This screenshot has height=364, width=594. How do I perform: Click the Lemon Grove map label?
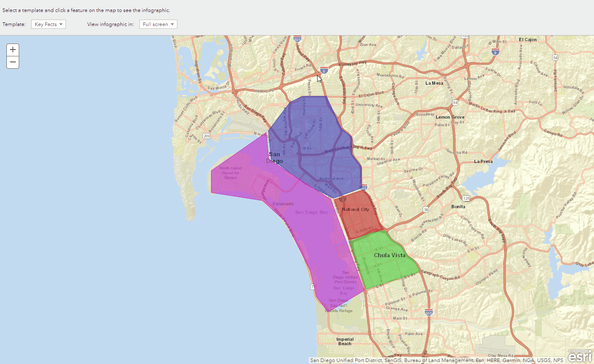[450, 117]
